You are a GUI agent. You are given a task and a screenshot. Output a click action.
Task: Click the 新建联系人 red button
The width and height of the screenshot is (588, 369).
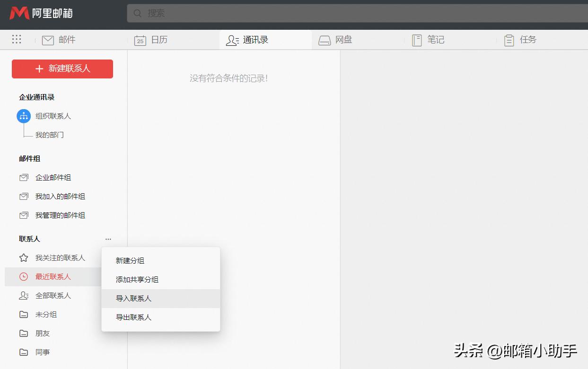pyautogui.click(x=62, y=69)
